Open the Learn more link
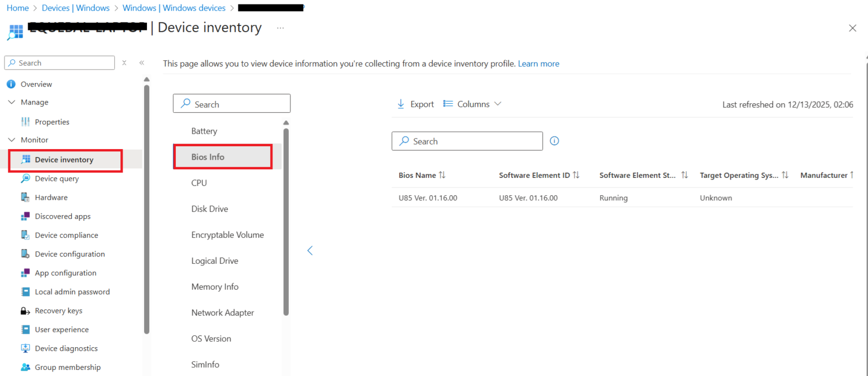This screenshot has width=868, height=376. (x=539, y=63)
